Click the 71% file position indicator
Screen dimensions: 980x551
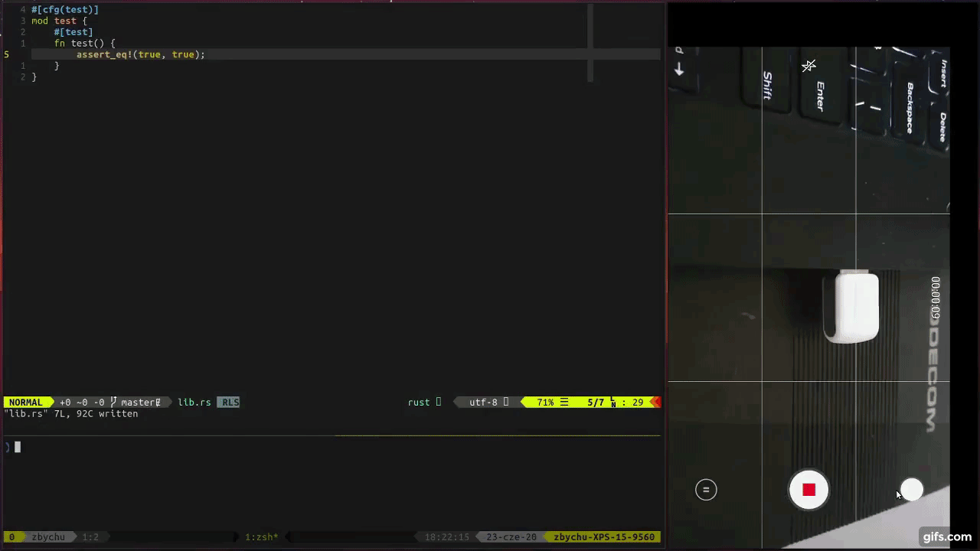pyautogui.click(x=545, y=402)
